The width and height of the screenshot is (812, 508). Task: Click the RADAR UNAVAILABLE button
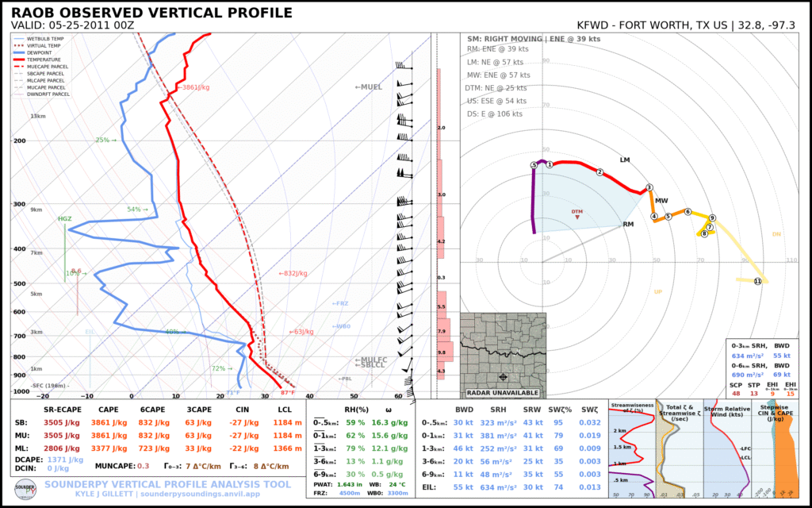point(502,392)
